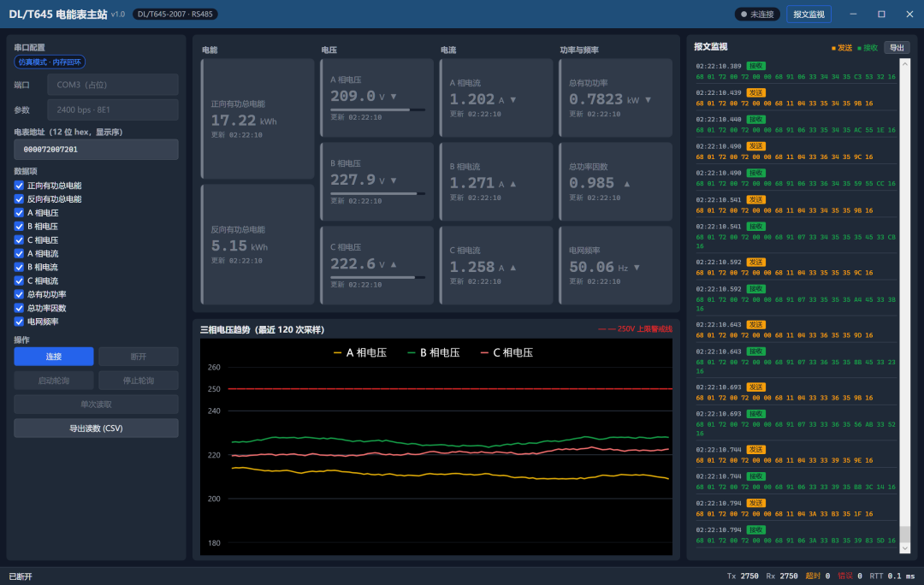
Task: Toggle the C 相电流 data item checkbox
Action: [x=20, y=281]
